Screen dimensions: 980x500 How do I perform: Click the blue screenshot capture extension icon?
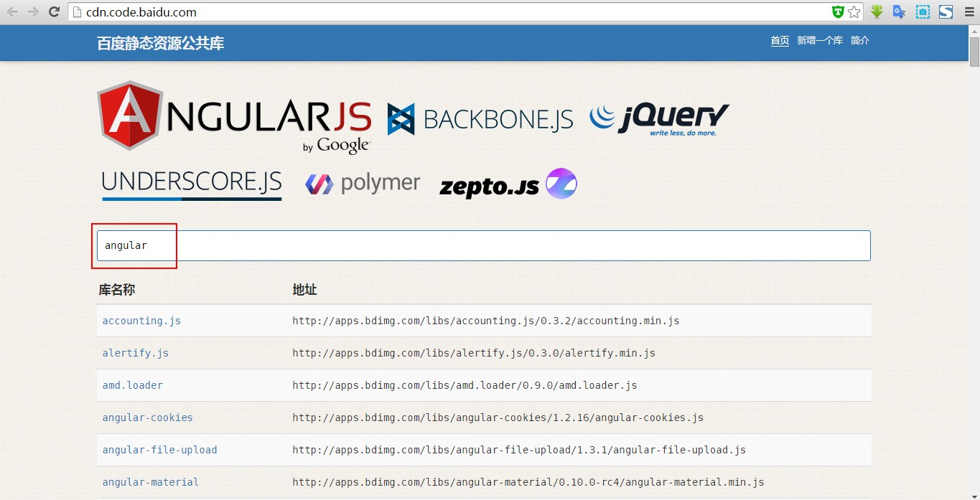(923, 11)
